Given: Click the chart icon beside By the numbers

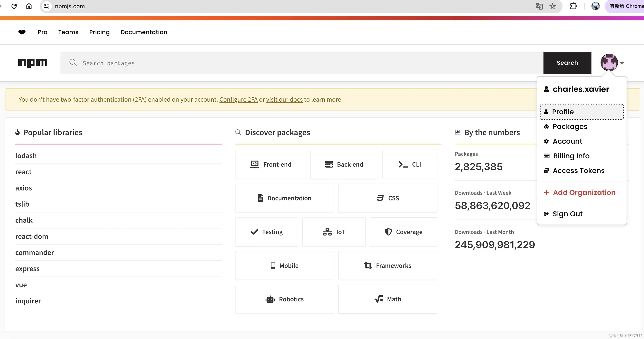Looking at the screenshot, I should [x=457, y=132].
